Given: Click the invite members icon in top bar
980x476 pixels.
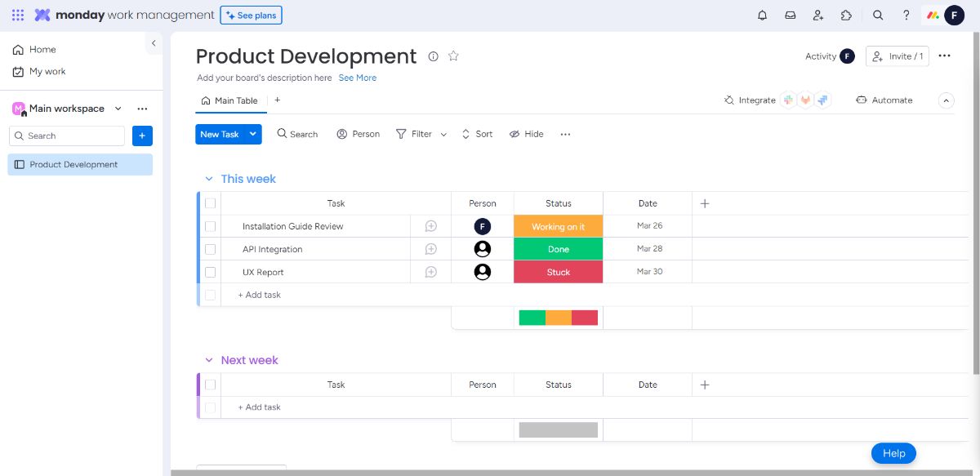Looking at the screenshot, I should point(817,15).
